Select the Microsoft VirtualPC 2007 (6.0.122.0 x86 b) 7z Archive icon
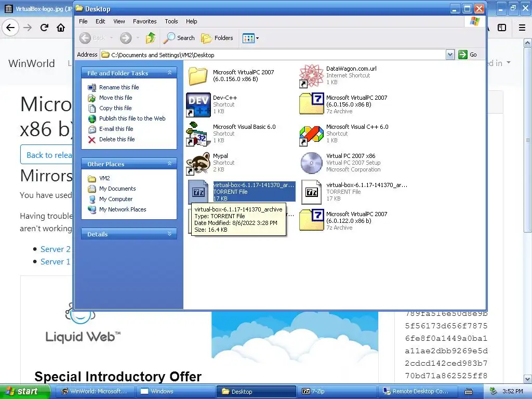 click(x=312, y=221)
